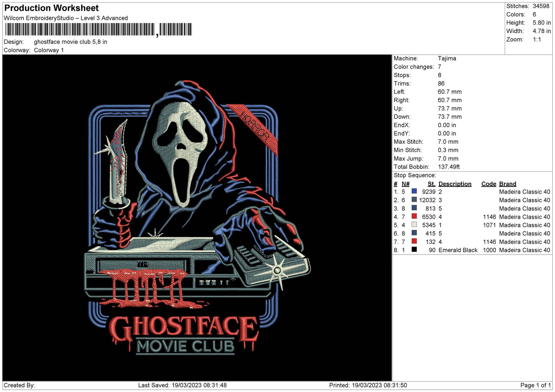Click stitch count '813' in stop 3
The height and width of the screenshot is (392, 555).
point(431,209)
